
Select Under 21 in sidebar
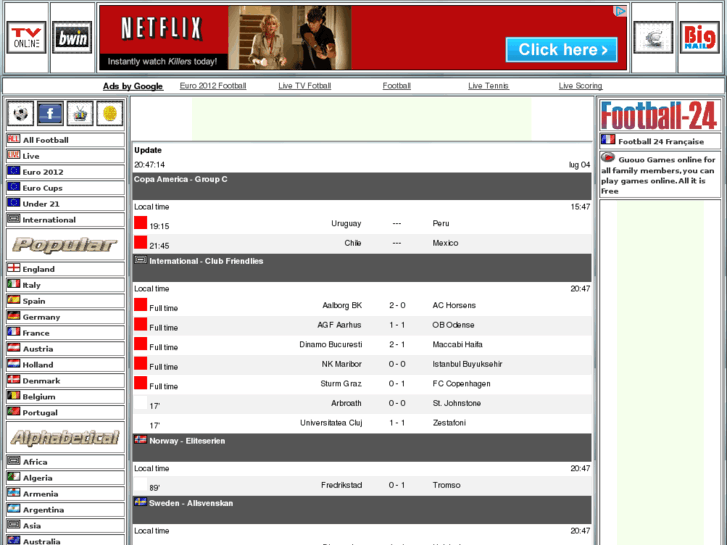coord(65,204)
